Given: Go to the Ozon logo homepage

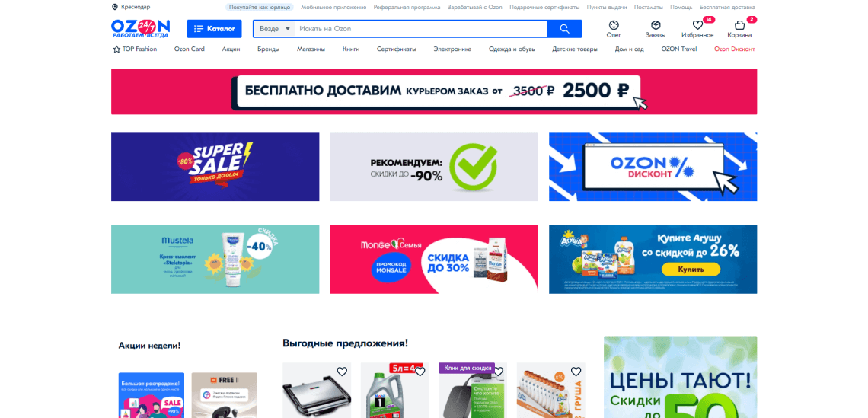Looking at the screenshot, I should [x=141, y=28].
